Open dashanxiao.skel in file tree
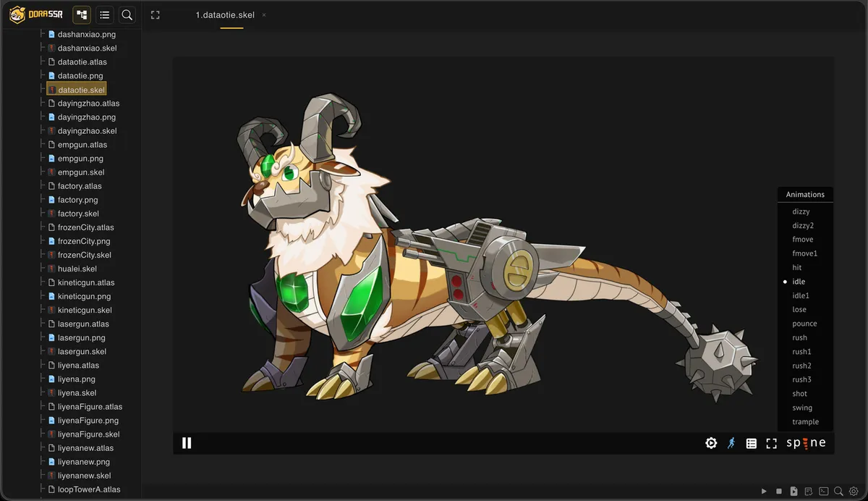The image size is (868, 501). (87, 48)
